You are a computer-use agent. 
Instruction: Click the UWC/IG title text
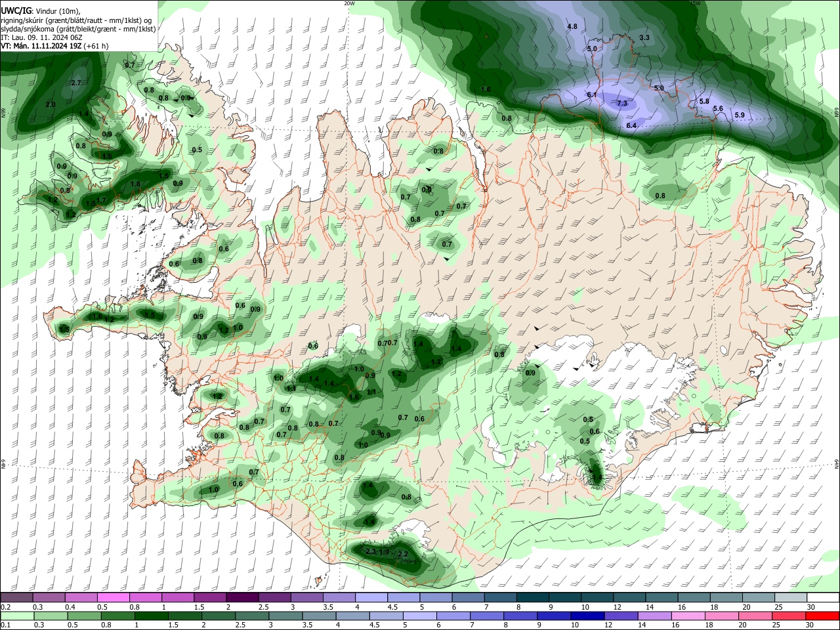[15, 10]
